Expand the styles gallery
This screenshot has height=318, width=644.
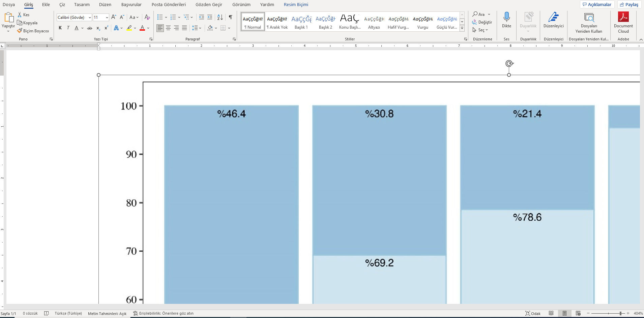click(462, 28)
